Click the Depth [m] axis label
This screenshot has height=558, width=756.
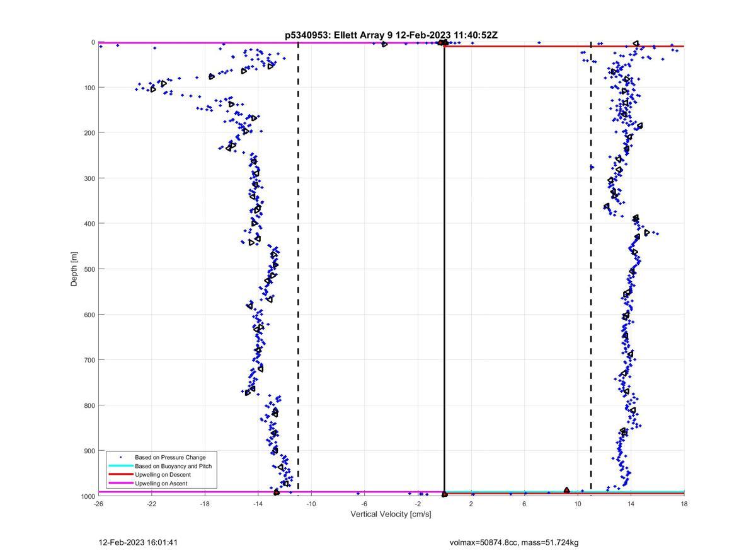[74, 269]
